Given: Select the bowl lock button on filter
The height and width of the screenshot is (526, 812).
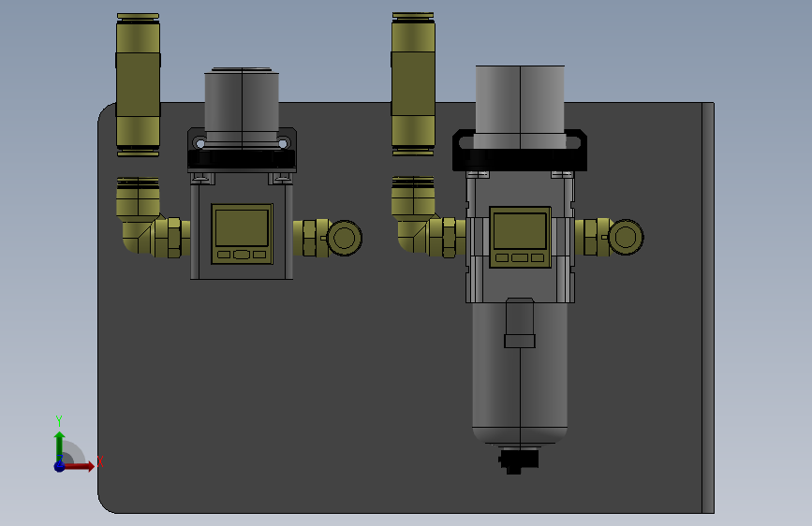Looking at the screenshot, I should tap(520, 323).
